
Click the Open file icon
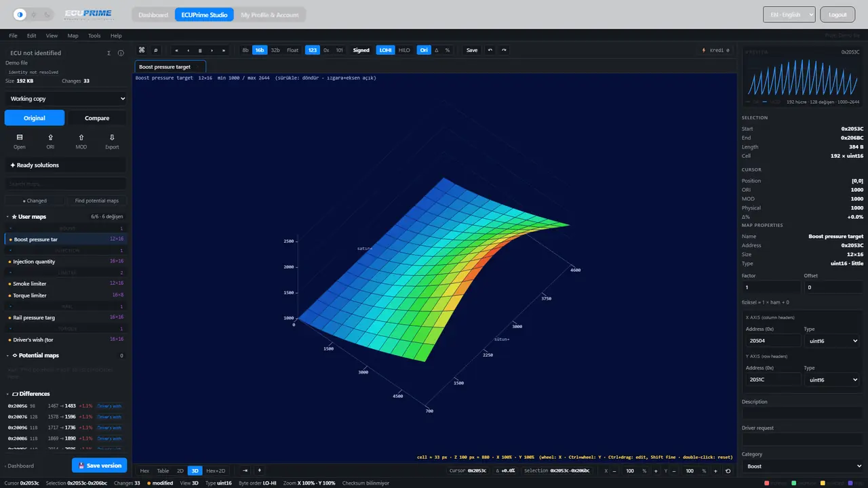point(20,137)
